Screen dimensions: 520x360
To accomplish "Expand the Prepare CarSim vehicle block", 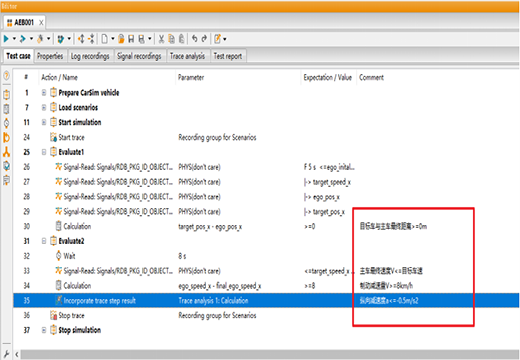I will (x=44, y=93).
